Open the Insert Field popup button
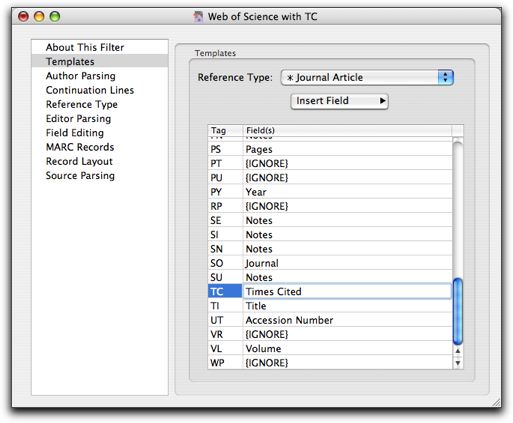This screenshot has height=423, width=513. coord(339,101)
